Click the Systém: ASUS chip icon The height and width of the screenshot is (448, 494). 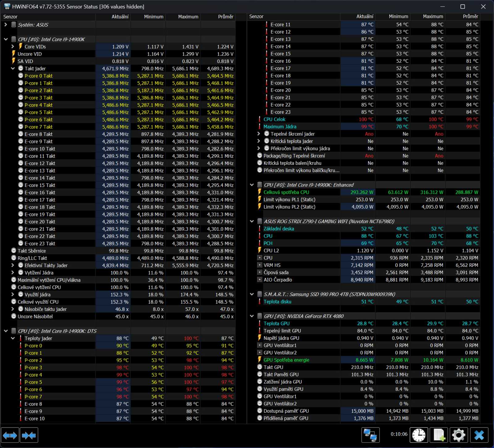coord(14,25)
